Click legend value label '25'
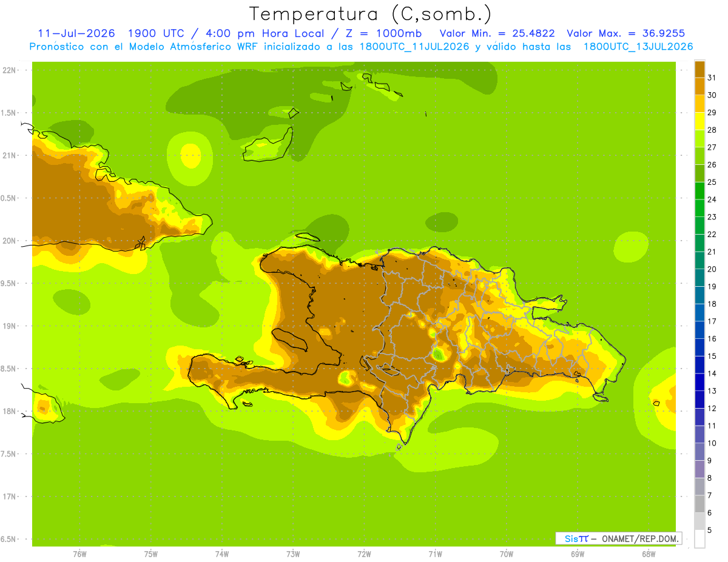This screenshot has width=728, height=562. [712, 182]
